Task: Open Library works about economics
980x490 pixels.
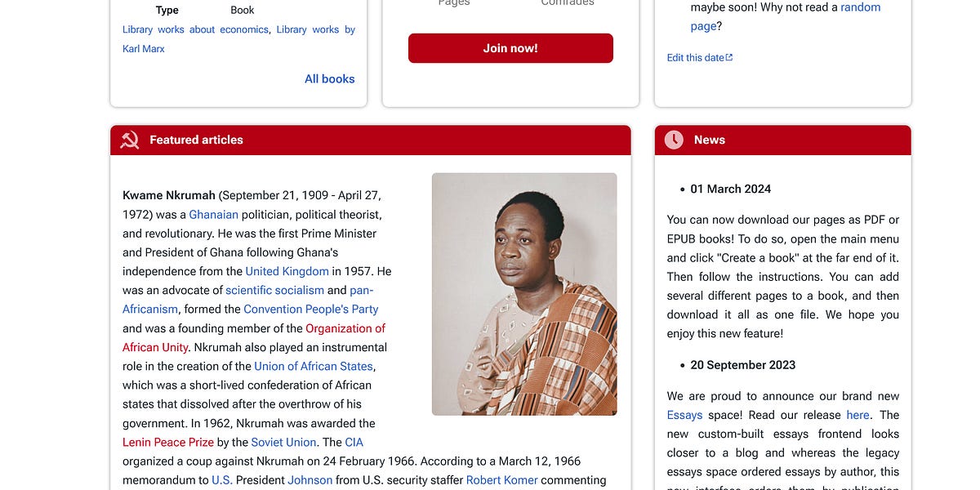Action: (x=196, y=29)
